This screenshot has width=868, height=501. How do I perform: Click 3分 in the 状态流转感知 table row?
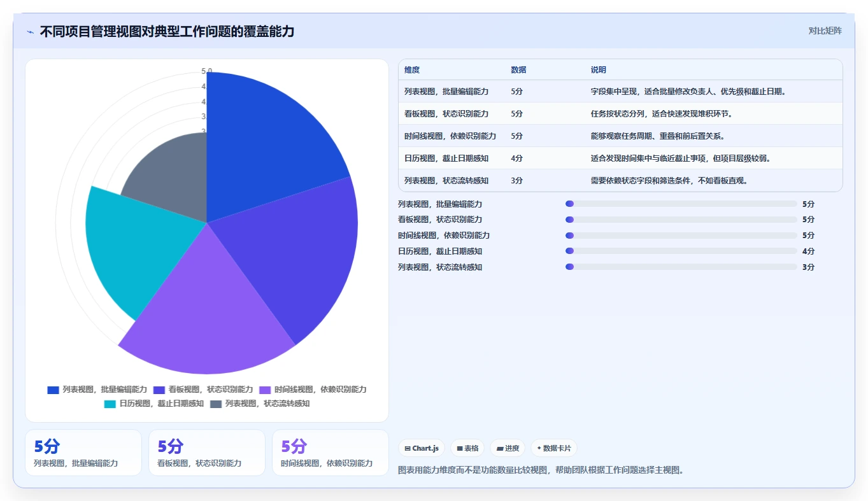point(516,181)
